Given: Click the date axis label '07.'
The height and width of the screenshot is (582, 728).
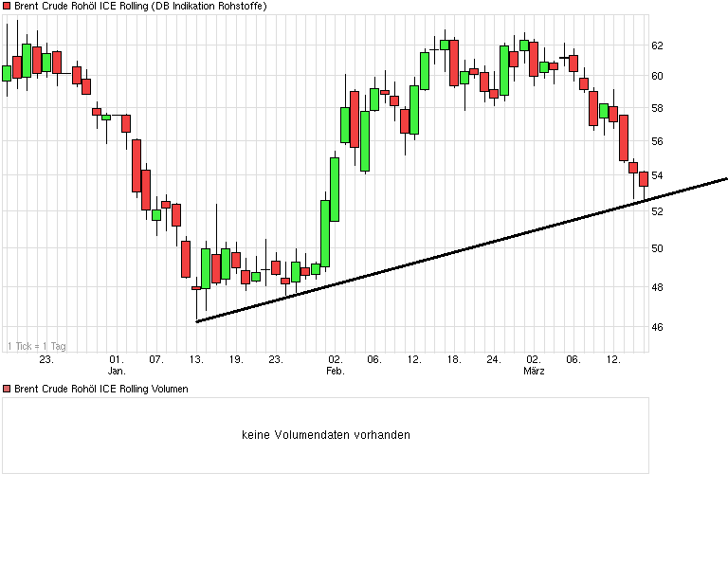Looking at the screenshot, I should click(x=156, y=359).
